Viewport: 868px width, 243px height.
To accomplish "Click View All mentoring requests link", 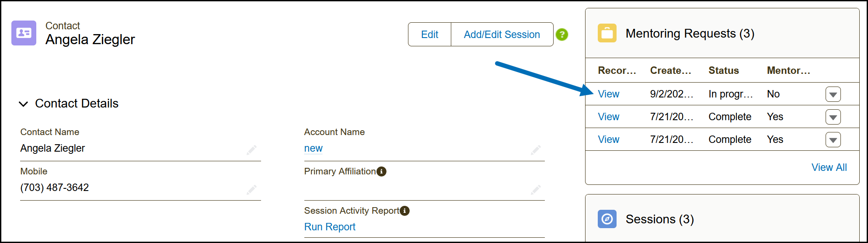I will pyautogui.click(x=829, y=167).
